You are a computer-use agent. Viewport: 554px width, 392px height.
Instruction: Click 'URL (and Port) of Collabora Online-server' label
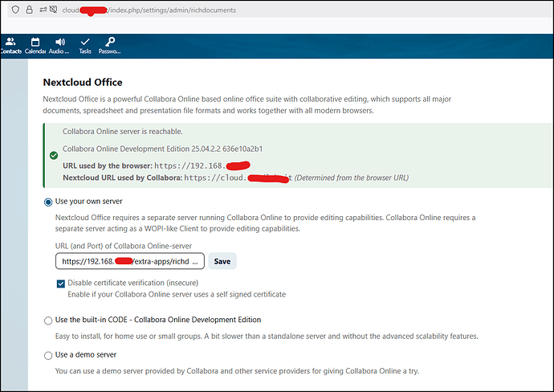click(x=124, y=246)
